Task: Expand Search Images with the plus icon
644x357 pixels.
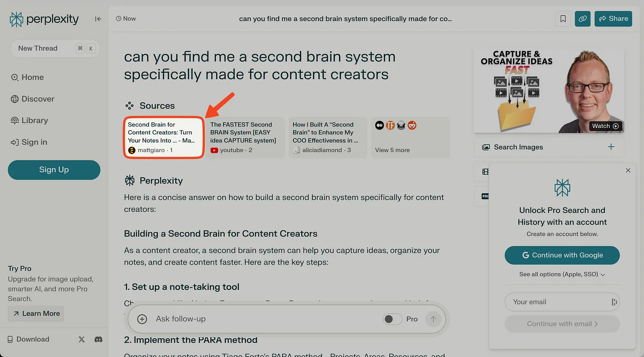Action: (x=611, y=147)
